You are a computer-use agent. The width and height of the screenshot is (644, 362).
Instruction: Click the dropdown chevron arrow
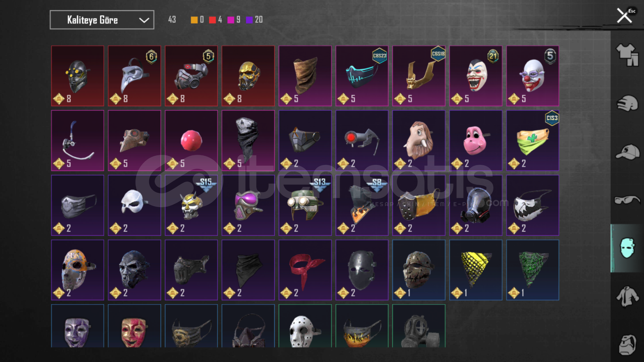pos(144,20)
